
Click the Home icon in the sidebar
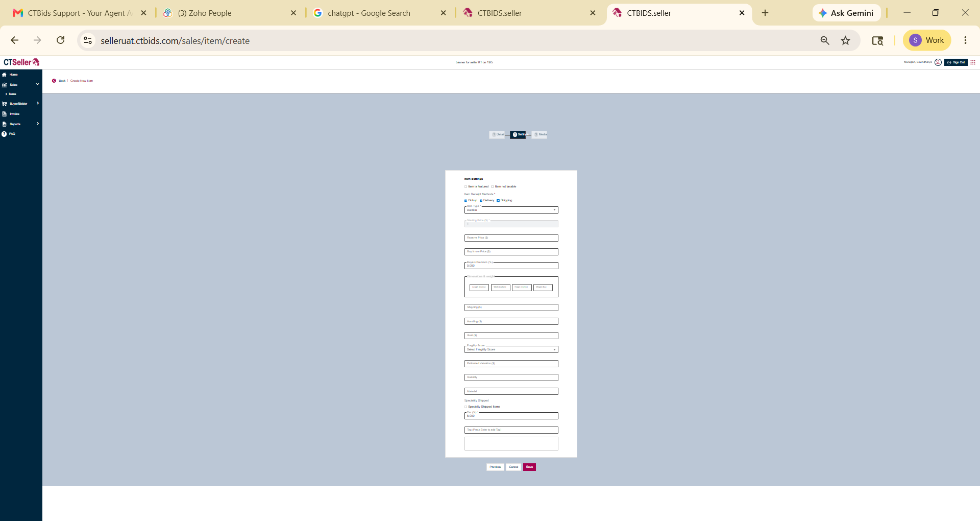(x=4, y=75)
